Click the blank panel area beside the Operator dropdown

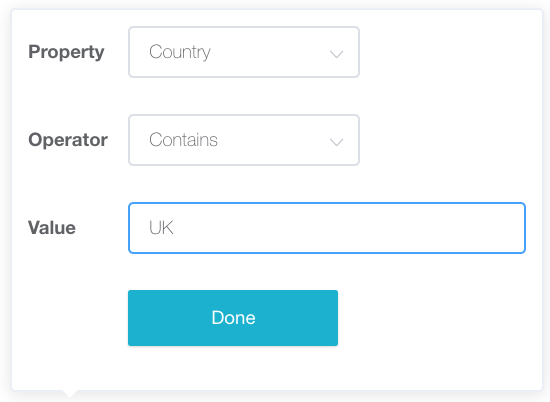[451, 140]
